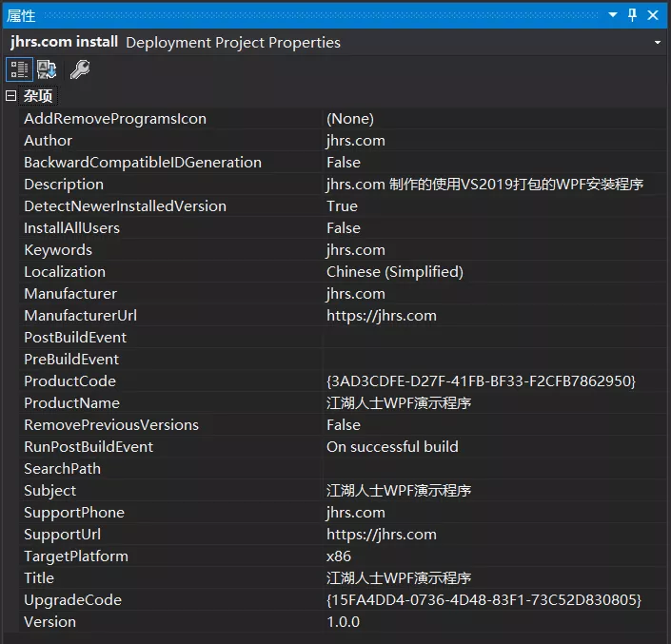
Task: Edit SupportUrl https://jhrs.com value
Action: pyautogui.click(x=382, y=534)
